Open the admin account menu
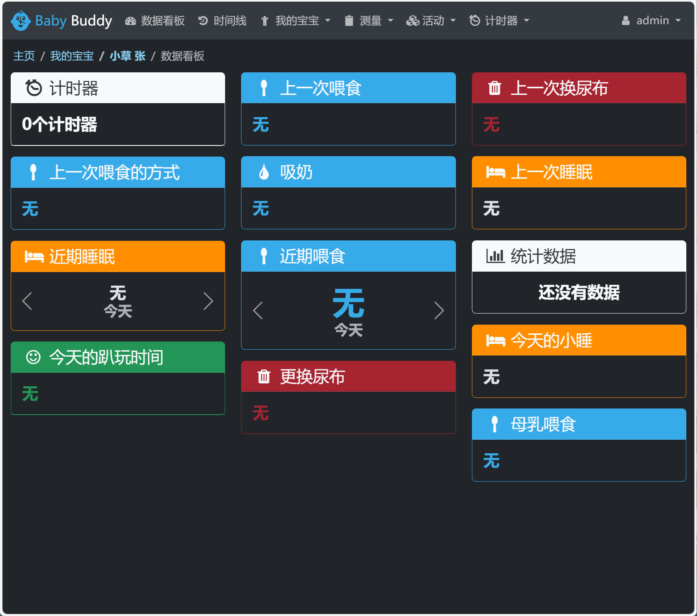This screenshot has height=616, width=697. [x=651, y=20]
